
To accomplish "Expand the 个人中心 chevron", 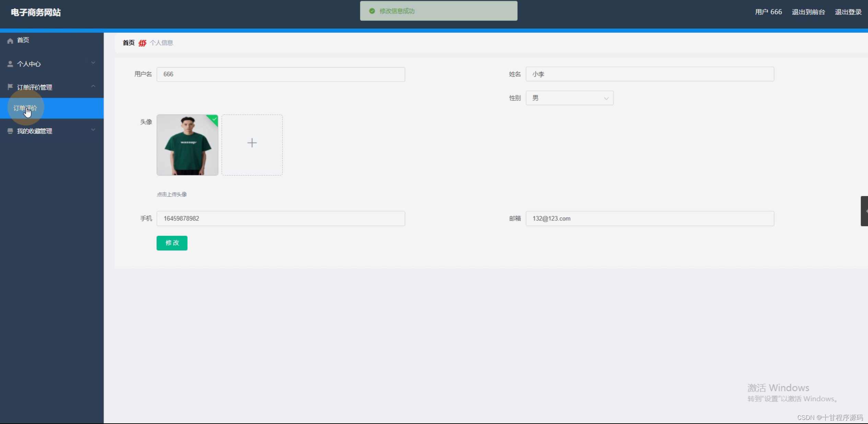I will [93, 63].
